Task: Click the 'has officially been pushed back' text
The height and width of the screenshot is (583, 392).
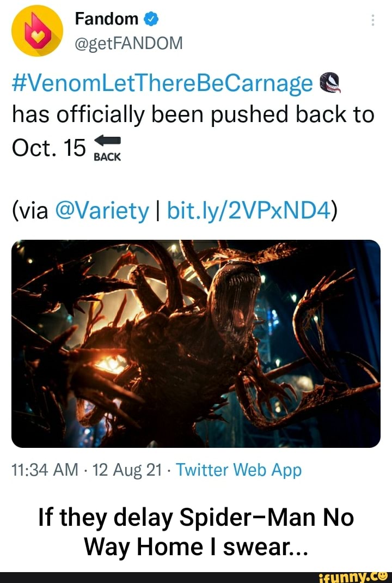Action: tap(192, 115)
